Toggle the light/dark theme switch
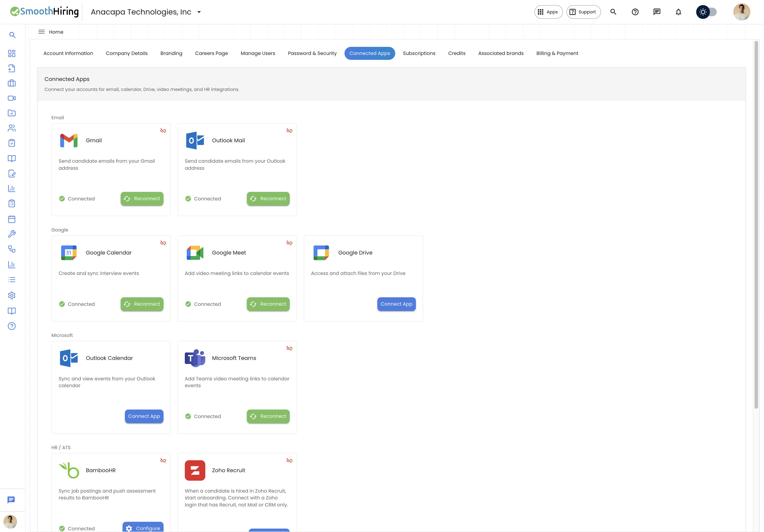764x532 pixels. click(x=706, y=12)
